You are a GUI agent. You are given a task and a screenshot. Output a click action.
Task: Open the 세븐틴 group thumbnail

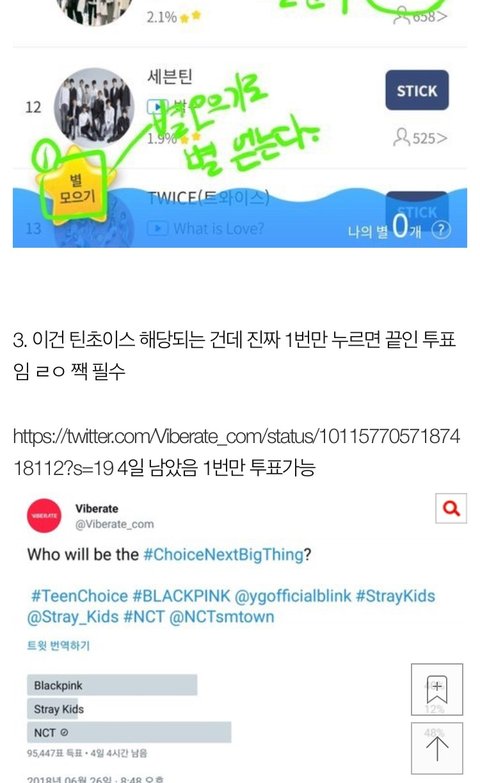[94, 107]
